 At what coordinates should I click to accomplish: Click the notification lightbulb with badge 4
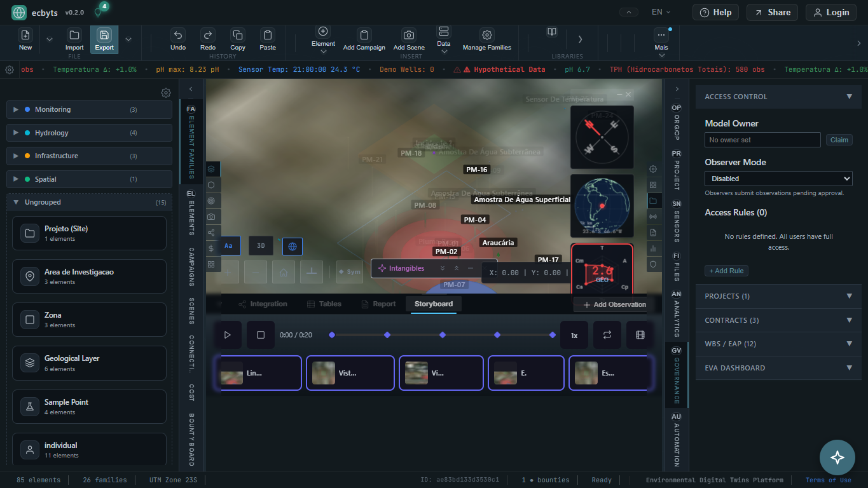pos(99,11)
